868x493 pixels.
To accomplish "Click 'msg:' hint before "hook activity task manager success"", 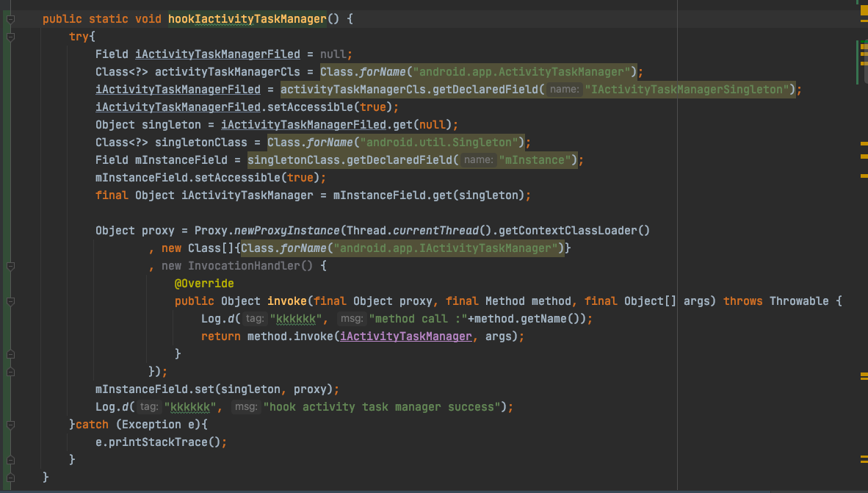I will [246, 407].
